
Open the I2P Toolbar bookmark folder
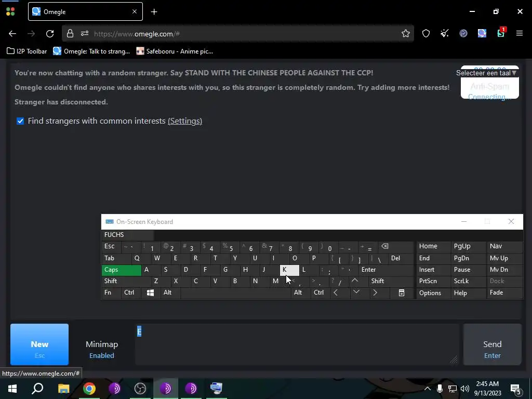pos(27,51)
